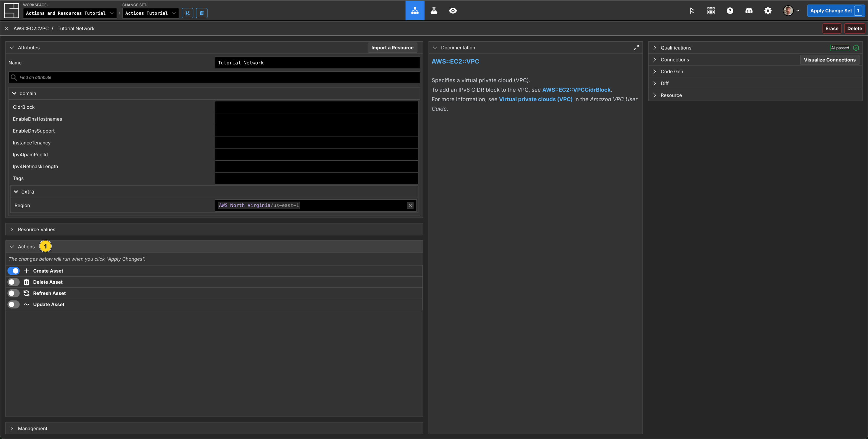Expand the Management section
This screenshot has width=868, height=439.
[12, 429]
